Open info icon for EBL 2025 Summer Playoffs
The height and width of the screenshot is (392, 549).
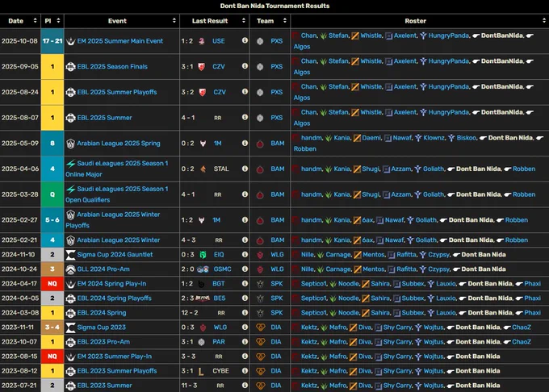(245, 92)
